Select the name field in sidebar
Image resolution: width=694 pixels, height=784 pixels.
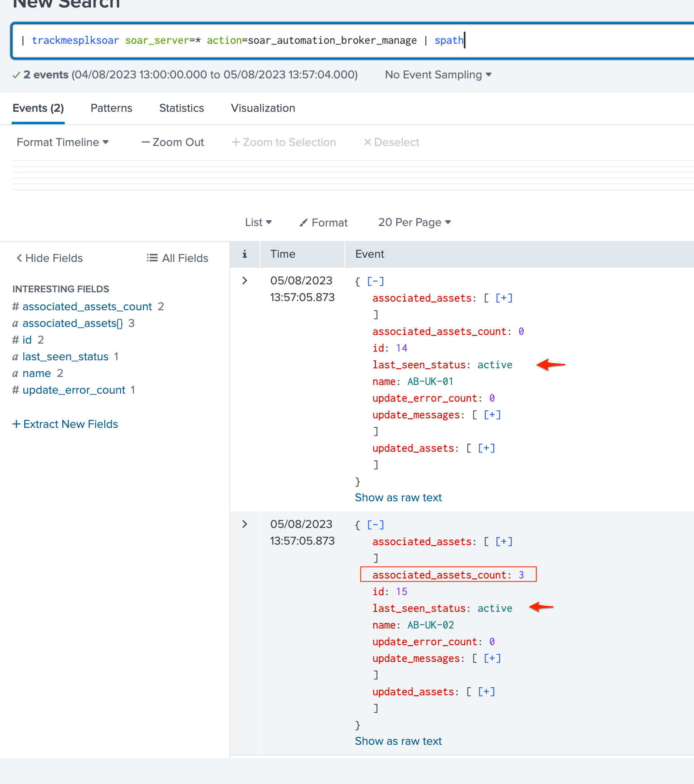(37, 373)
